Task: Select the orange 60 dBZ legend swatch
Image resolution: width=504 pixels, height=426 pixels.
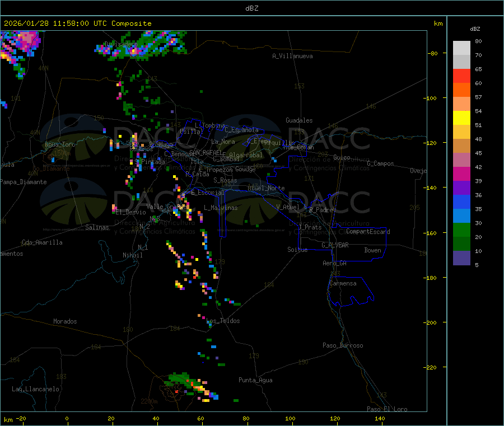Action: [x=461, y=90]
